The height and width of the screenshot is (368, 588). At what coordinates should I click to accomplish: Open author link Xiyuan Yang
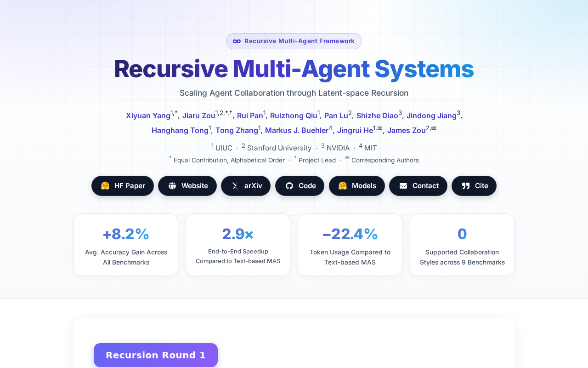pyautogui.click(x=148, y=116)
